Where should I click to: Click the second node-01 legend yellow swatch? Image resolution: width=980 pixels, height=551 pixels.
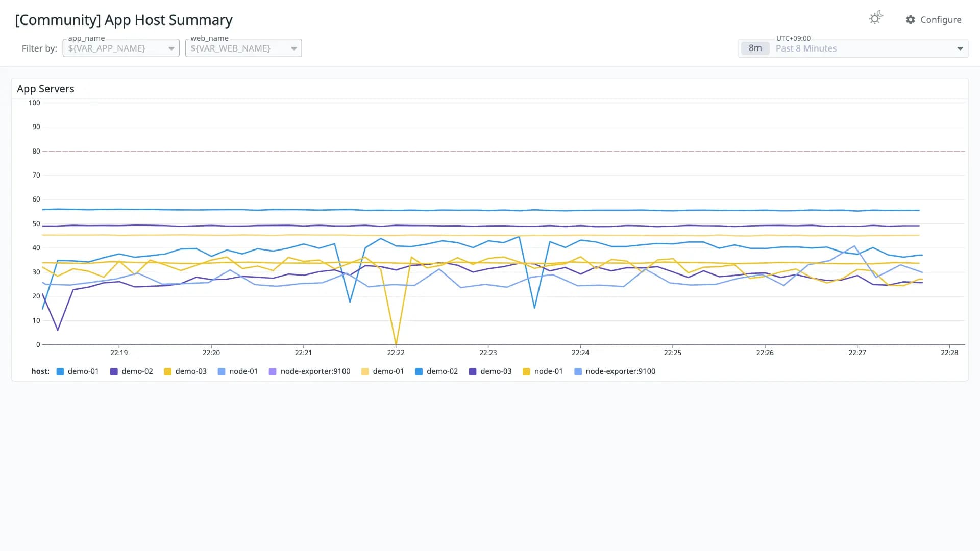tap(527, 372)
